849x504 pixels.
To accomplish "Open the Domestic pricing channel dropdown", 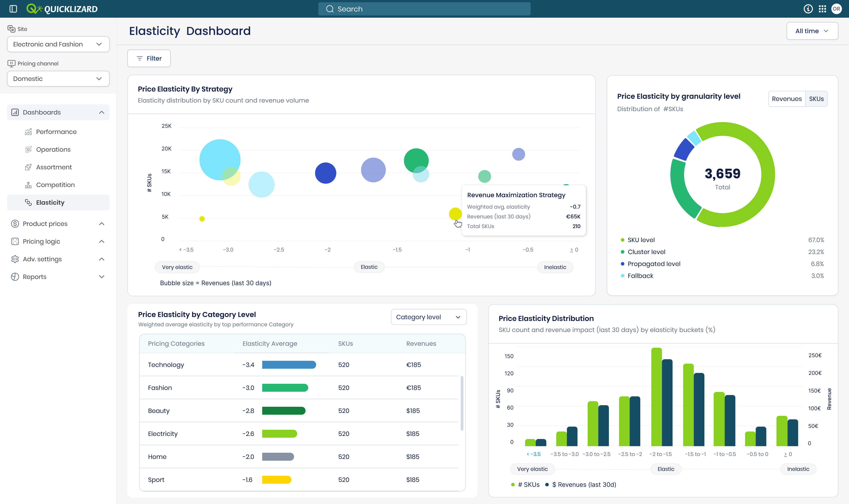I will point(58,79).
